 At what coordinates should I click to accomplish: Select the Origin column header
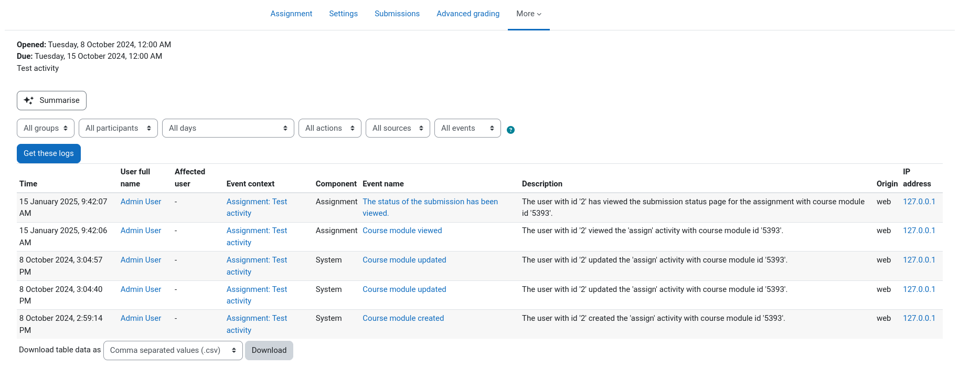(x=887, y=184)
